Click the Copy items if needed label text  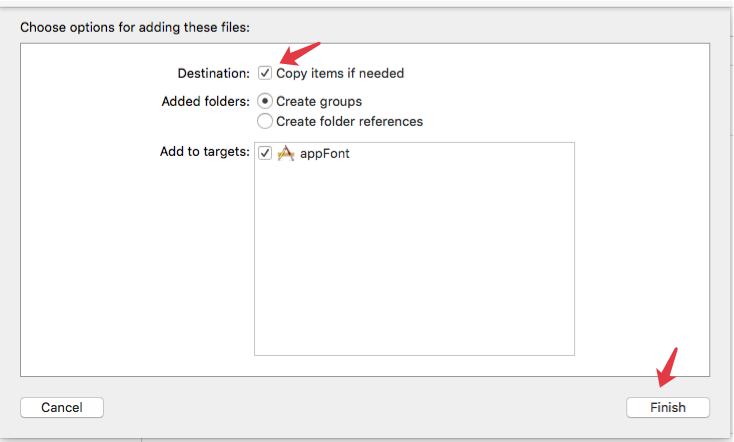[340, 73]
